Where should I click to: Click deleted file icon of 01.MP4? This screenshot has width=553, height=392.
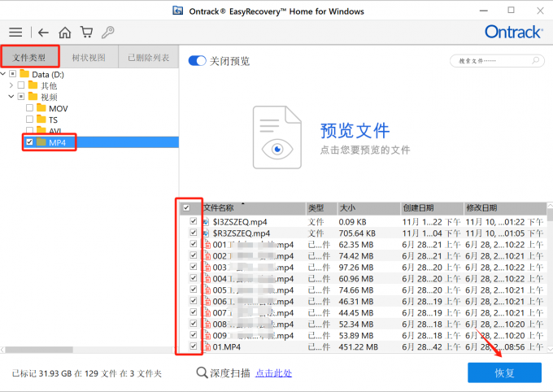(207, 346)
